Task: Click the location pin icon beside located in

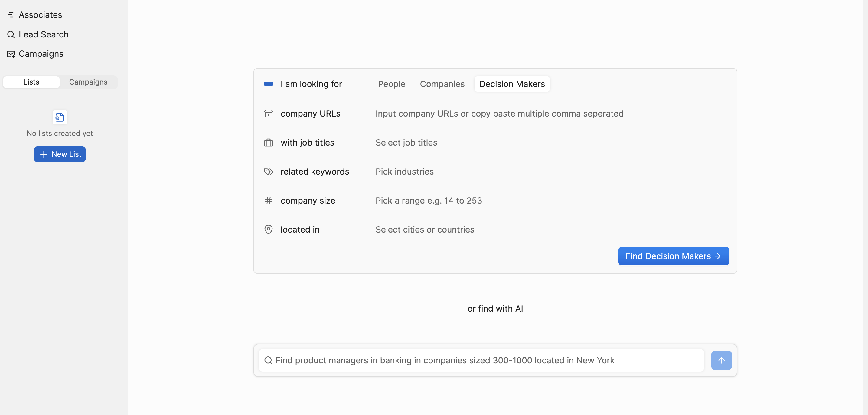Action: point(268,230)
